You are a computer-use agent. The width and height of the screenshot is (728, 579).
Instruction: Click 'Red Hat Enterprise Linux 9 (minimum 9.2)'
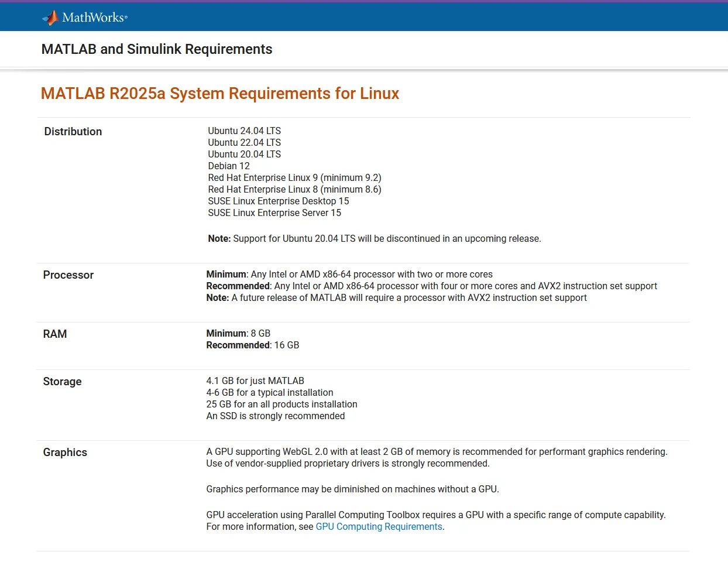coord(295,178)
